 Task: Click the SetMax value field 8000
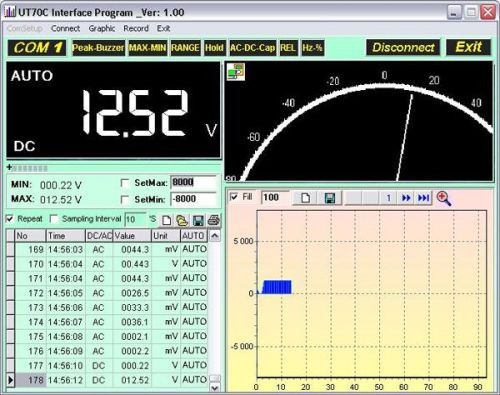(193, 182)
